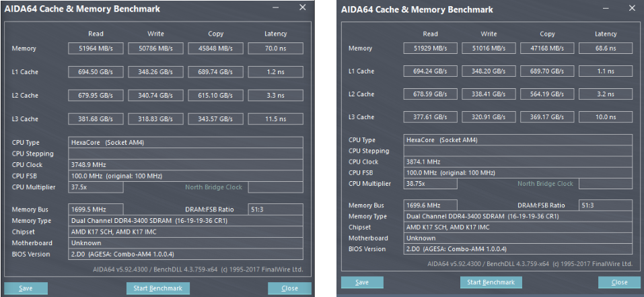The width and height of the screenshot is (644, 297).
Task: Click Save button in right AIDA64 window
Action: pyautogui.click(x=362, y=282)
